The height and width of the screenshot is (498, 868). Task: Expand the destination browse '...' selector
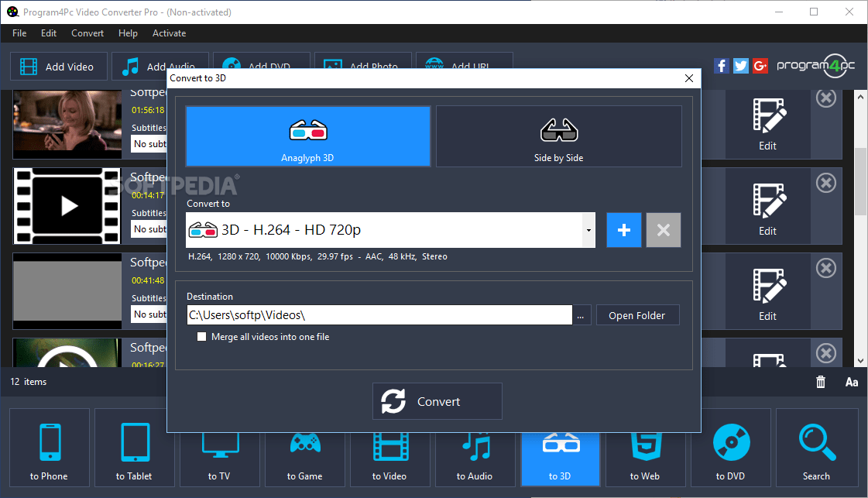tap(581, 314)
